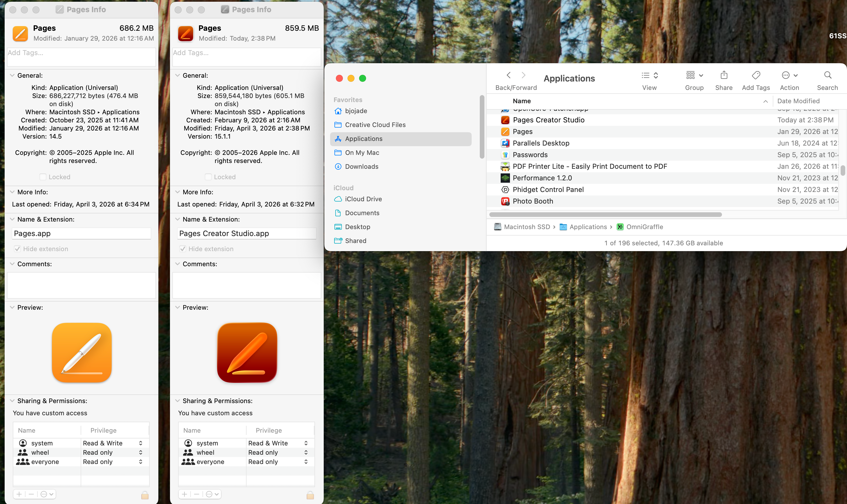Collapse Name & Extension section in right Info window

coord(178,220)
